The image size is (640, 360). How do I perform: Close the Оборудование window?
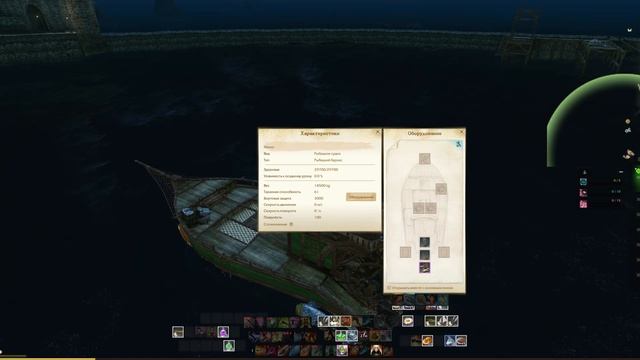462,132
